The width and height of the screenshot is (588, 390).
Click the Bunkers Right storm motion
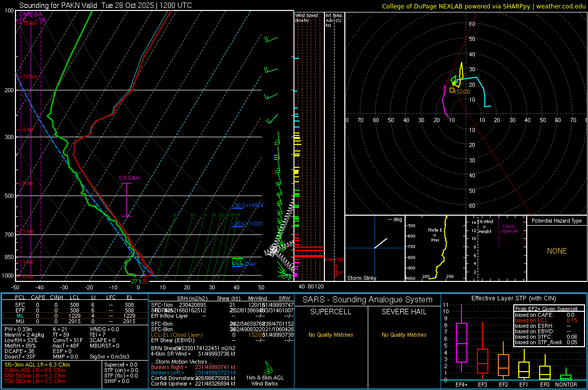click(193, 367)
